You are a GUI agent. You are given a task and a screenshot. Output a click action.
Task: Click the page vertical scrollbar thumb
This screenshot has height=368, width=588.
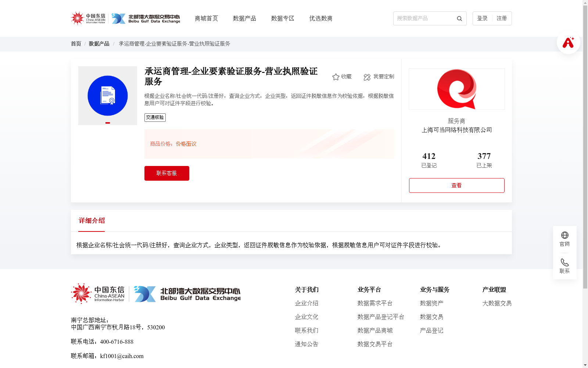coord(585,147)
